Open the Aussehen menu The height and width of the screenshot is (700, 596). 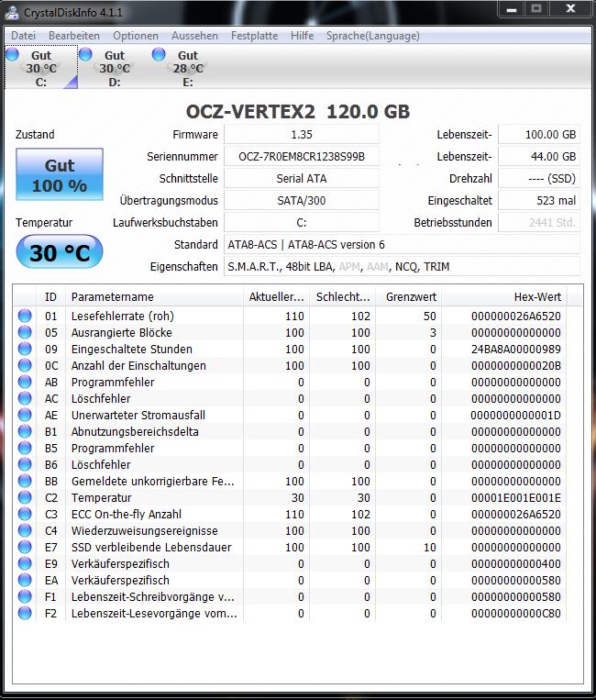coord(194,36)
